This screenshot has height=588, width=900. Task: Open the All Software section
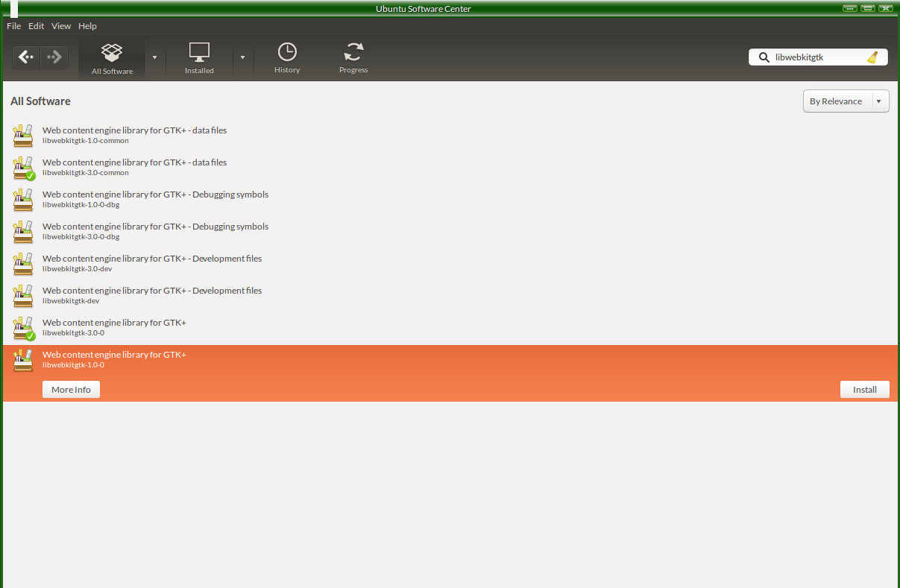(112, 58)
